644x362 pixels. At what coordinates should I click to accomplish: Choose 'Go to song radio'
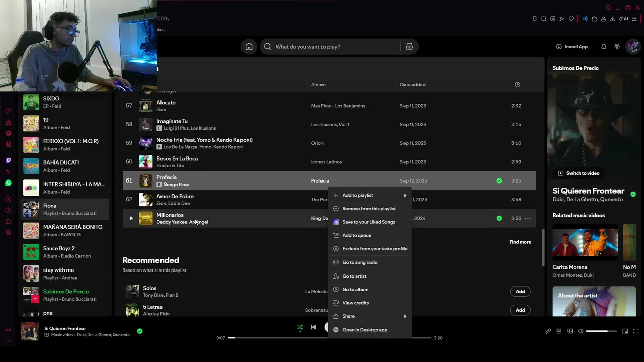pyautogui.click(x=369, y=262)
